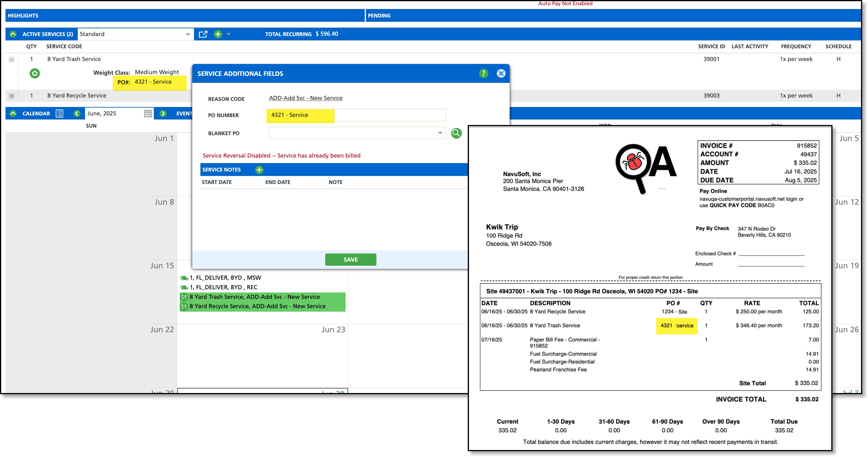Click the Highlights header tab

tap(23, 15)
